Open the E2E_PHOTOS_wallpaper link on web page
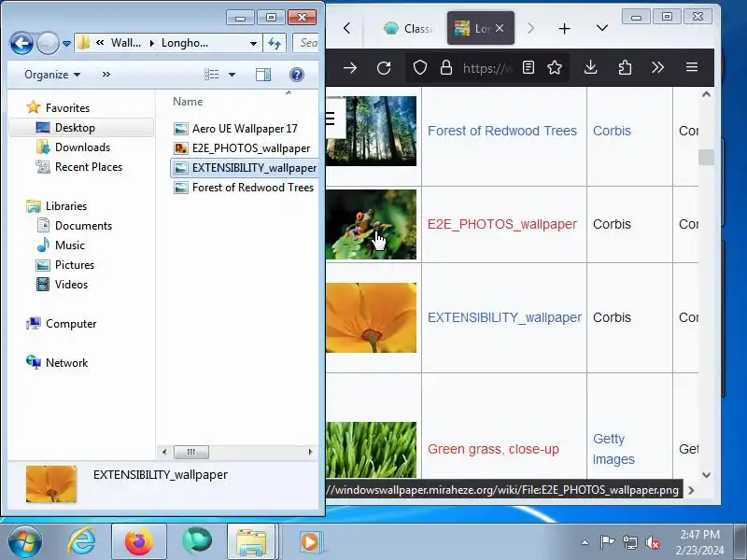 coord(502,224)
